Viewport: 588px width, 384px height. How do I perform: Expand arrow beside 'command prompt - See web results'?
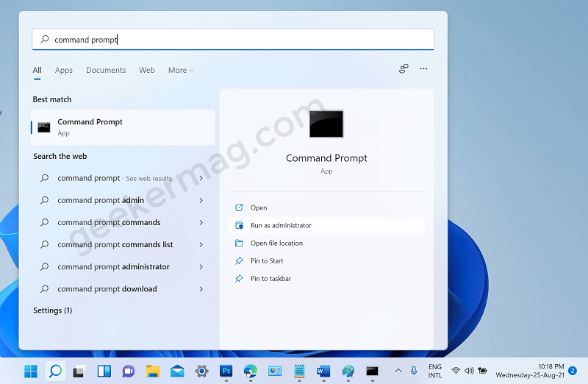201,178
